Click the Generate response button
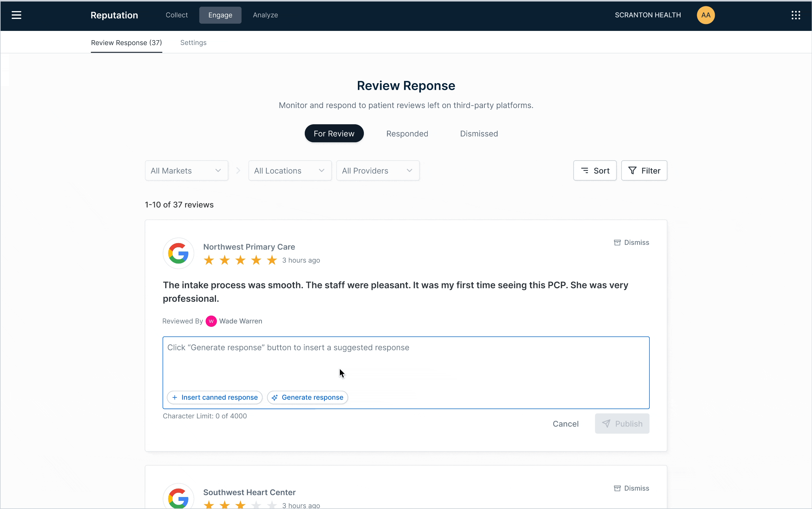This screenshot has height=509, width=812. pyautogui.click(x=307, y=397)
